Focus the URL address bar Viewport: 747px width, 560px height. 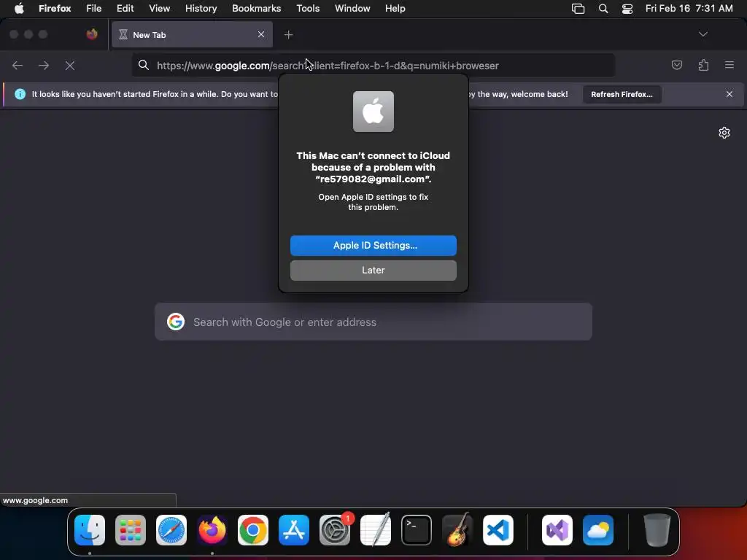point(373,65)
